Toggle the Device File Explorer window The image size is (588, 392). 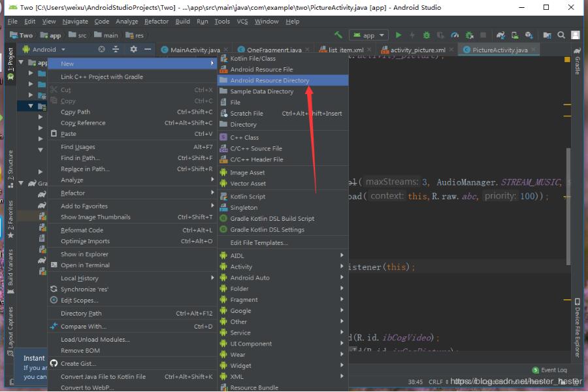pyautogui.click(x=577, y=327)
